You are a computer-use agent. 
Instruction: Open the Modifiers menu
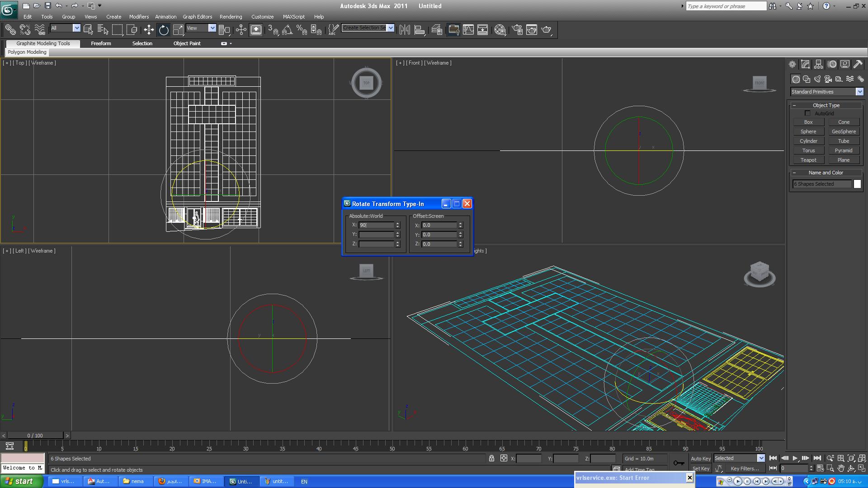[138, 17]
